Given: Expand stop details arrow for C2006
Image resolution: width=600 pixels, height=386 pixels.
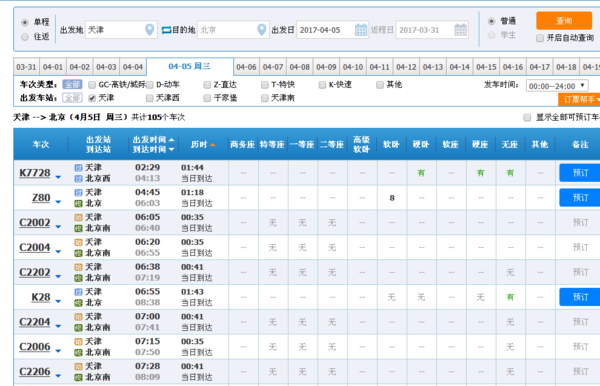Looking at the screenshot, I should pos(58,351).
